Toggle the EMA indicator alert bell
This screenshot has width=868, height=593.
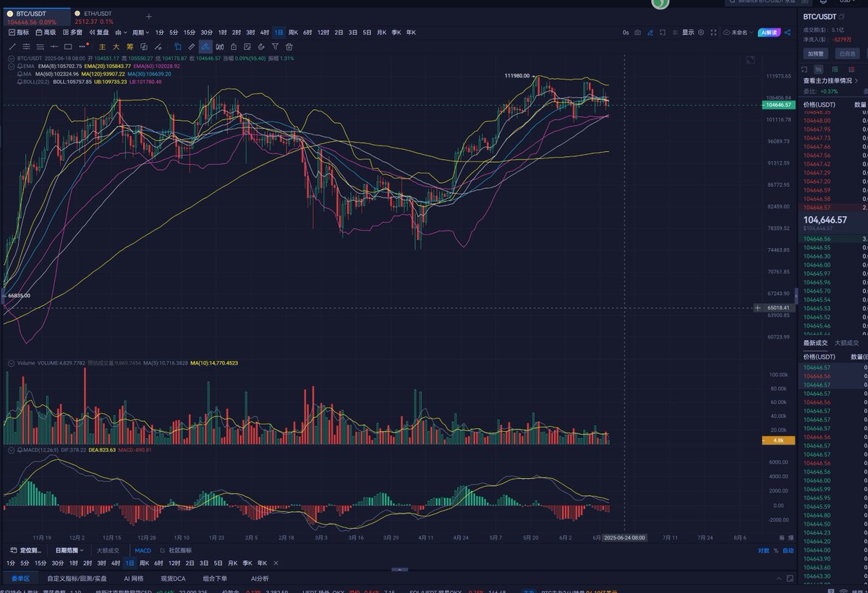[x=20, y=66]
